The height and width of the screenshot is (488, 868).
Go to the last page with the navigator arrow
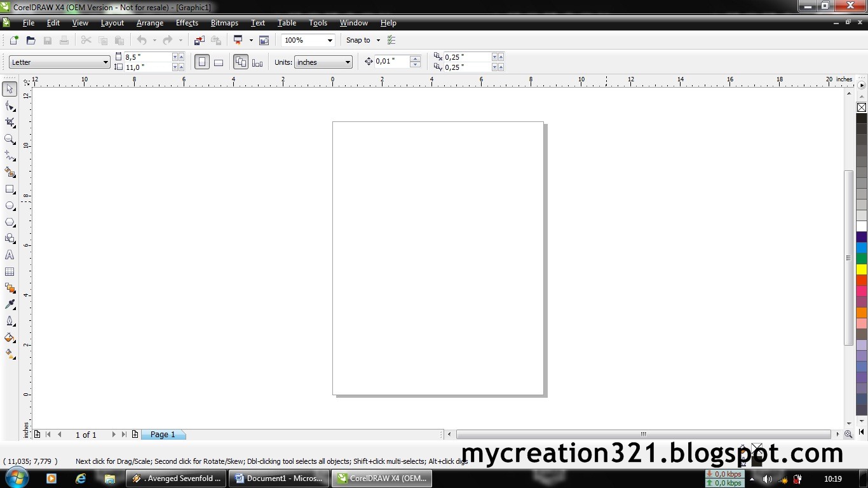coord(124,435)
